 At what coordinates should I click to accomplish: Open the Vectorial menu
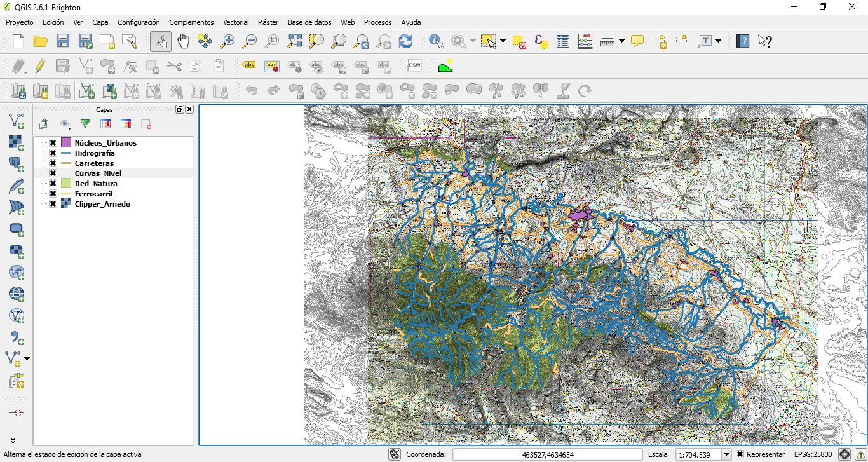[236, 22]
